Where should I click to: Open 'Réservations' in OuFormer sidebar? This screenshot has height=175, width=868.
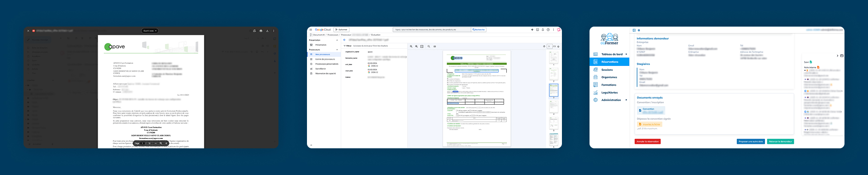pos(609,62)
